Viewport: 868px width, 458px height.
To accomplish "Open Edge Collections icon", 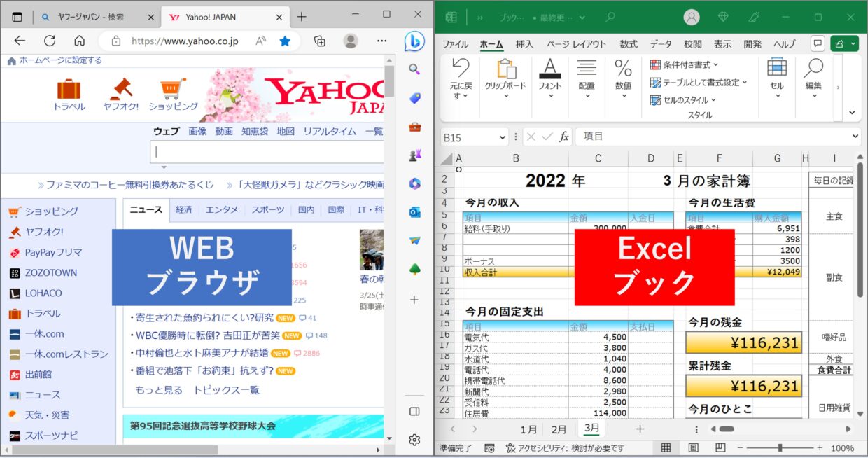I will (x=319, y=41).
